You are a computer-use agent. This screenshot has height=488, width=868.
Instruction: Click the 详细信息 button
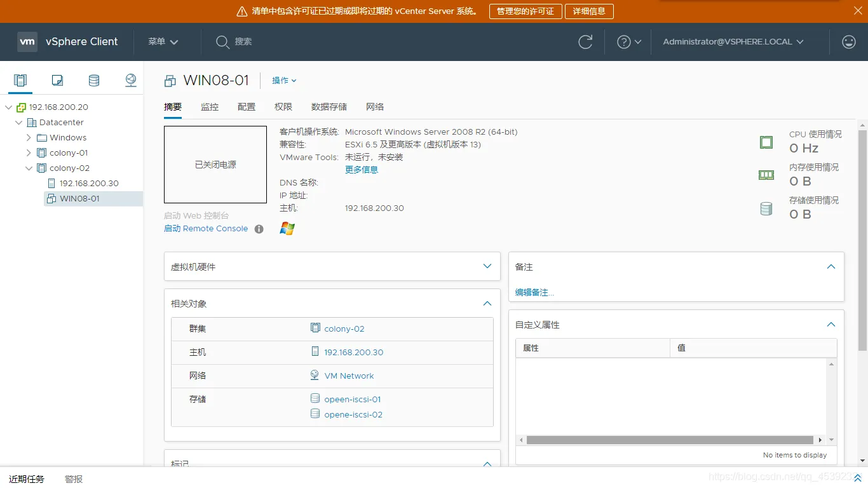click(x=590, y=11)
